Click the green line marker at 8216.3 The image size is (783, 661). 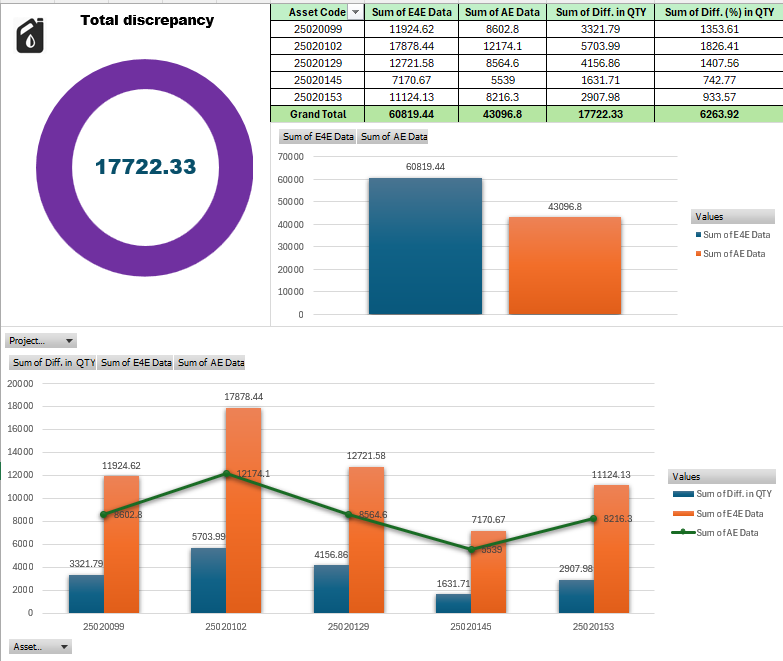point(593,519)
